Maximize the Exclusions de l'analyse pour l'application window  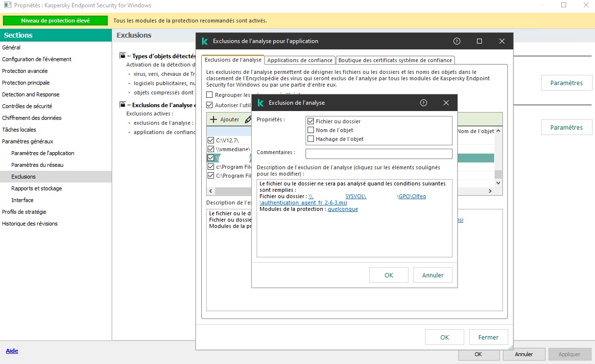[x=479, y=41]
